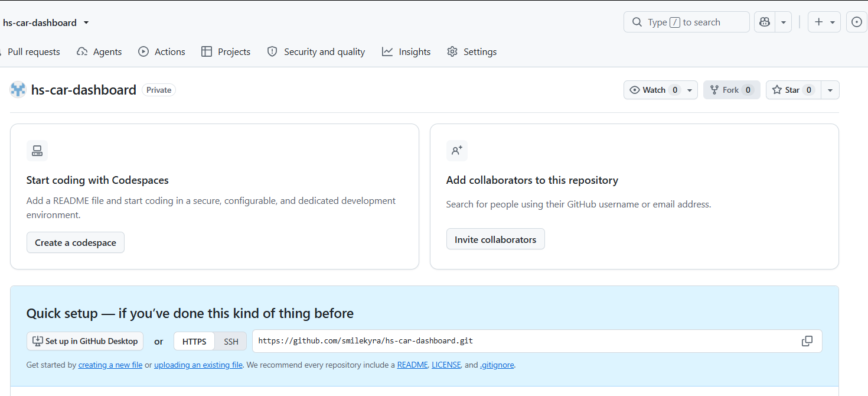Screen dimensions: 868x396
Task: Click the add collaborator person icon
Action: pyautogui.click(x=457, y=151)
